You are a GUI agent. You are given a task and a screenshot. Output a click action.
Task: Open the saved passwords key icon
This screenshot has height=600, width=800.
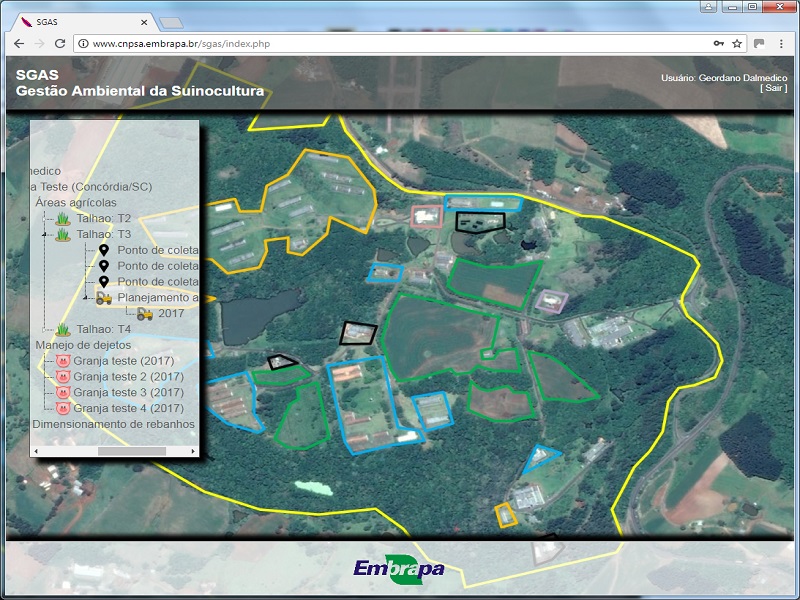pos(718,44)
